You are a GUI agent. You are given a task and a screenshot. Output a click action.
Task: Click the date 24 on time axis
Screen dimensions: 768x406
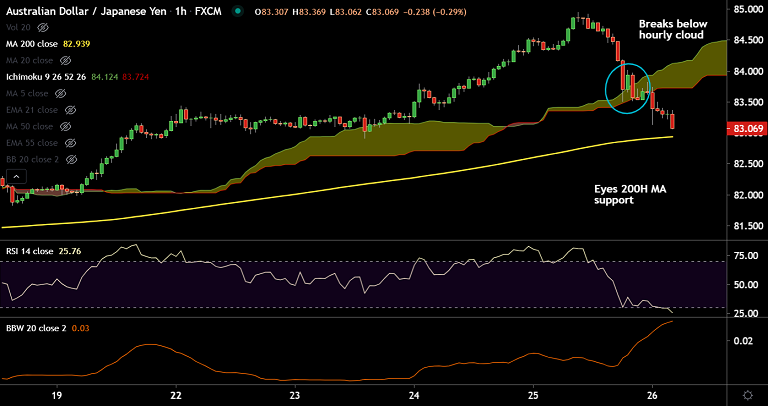(414, 395)
